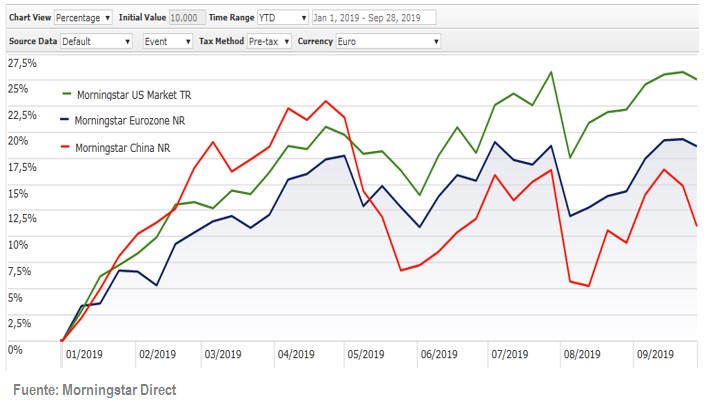Click the blue Eurozone legend line
The image size is (708, 412).
pyautogui.click(x=67, y=121)
